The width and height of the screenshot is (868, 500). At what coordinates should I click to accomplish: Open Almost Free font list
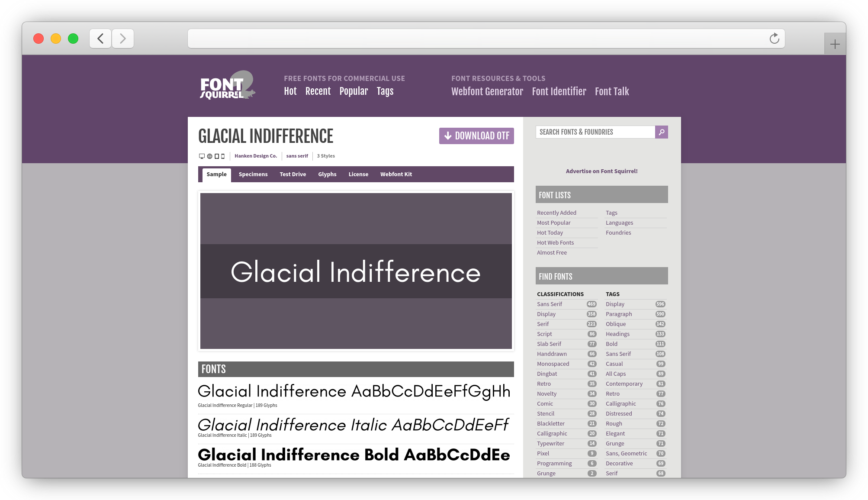tap(552, 252)
